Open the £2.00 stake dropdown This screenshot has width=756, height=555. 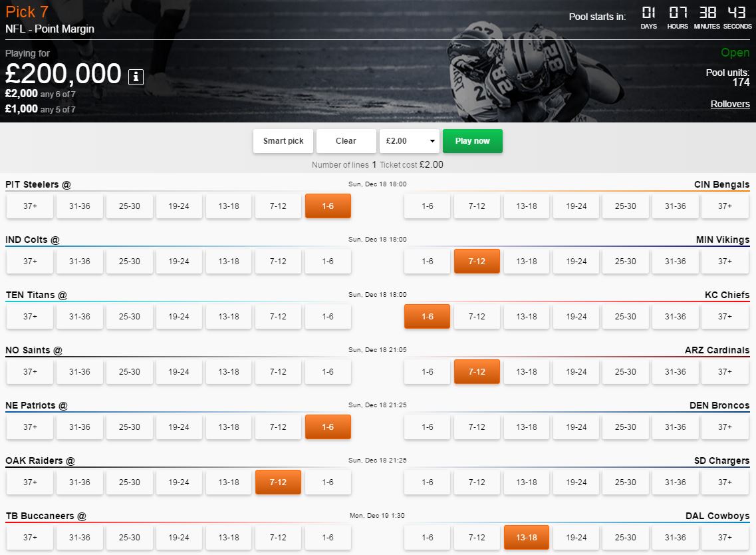[410, 141]
